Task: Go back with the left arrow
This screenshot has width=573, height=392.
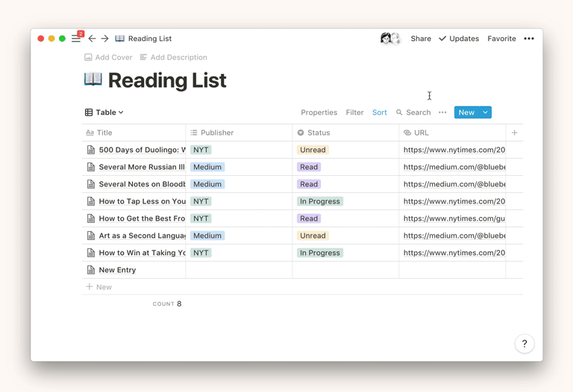Action: [92, 39]
